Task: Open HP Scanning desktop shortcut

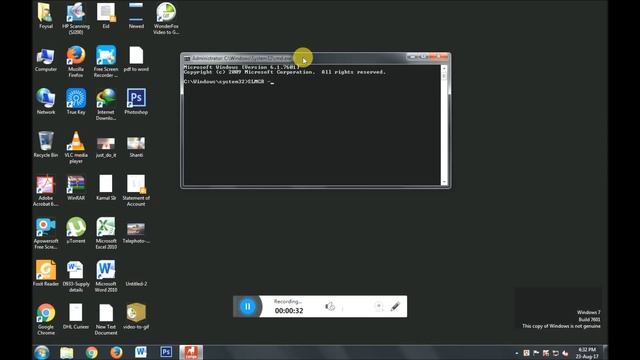Action: (x=76, y=18)
